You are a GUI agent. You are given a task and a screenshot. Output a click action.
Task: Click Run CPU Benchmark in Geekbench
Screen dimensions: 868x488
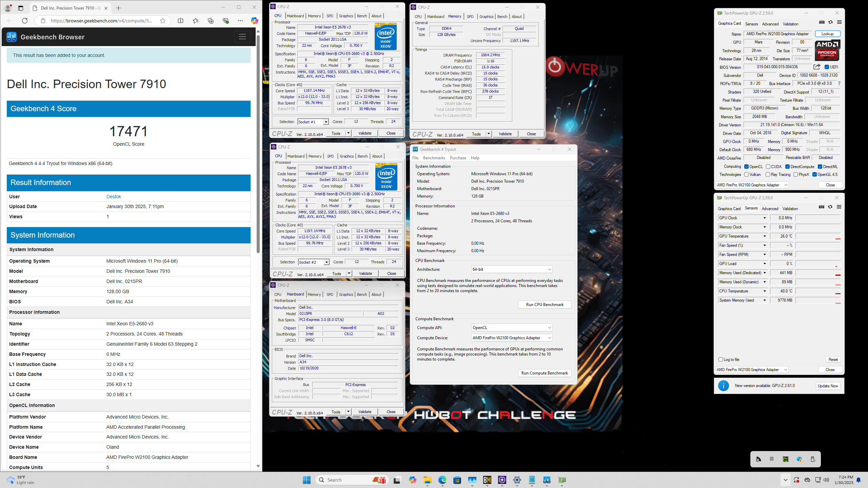coord(545,305)
